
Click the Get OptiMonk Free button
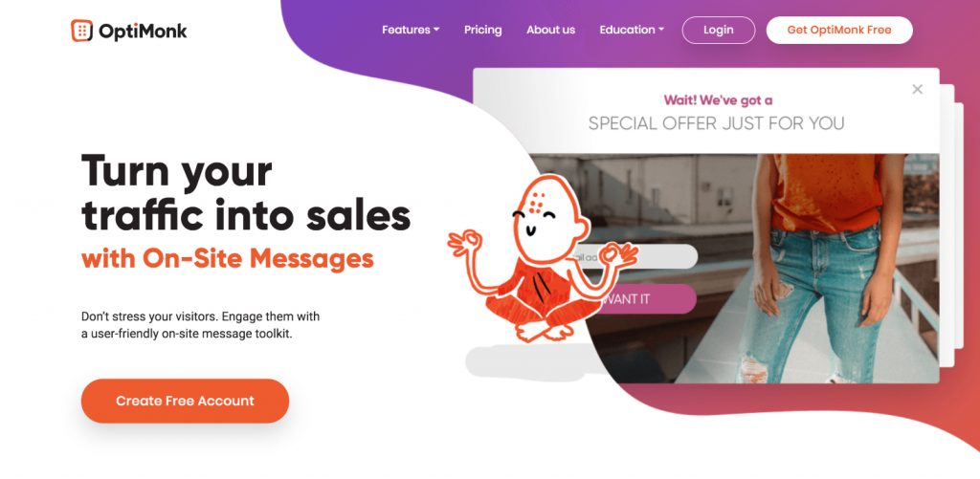click(838, 30)
